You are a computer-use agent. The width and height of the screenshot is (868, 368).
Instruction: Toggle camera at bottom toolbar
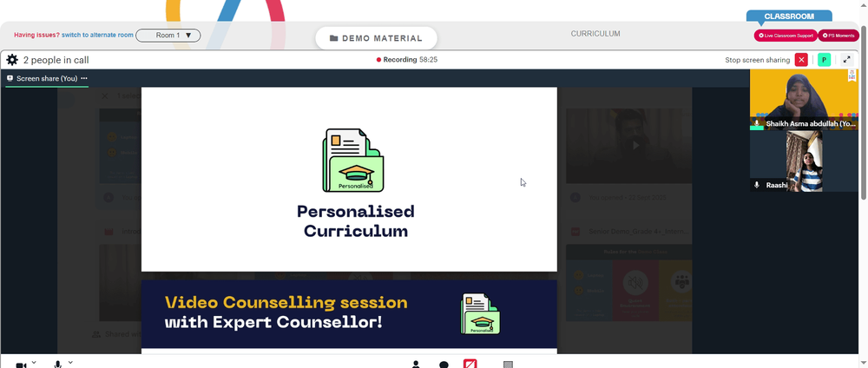point(21,365)
